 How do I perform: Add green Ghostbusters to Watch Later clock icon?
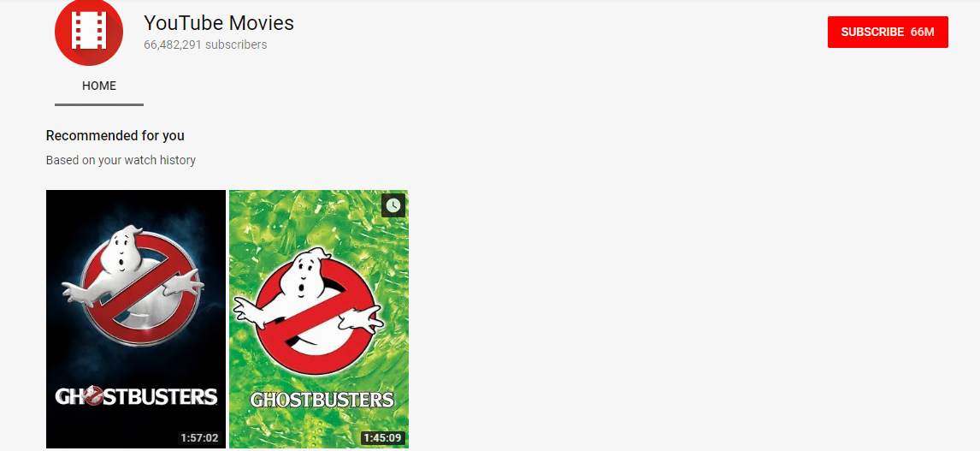click(393, 205)
